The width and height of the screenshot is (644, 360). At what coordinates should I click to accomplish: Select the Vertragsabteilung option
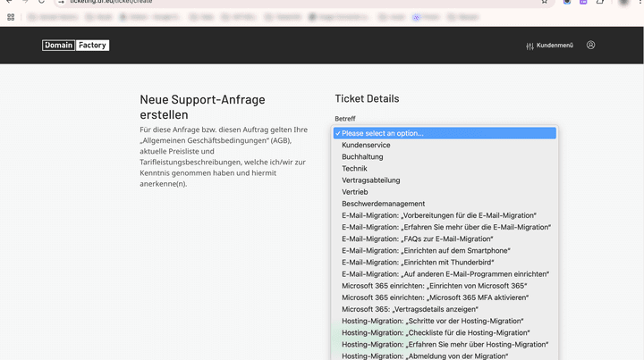click(370, 180)
